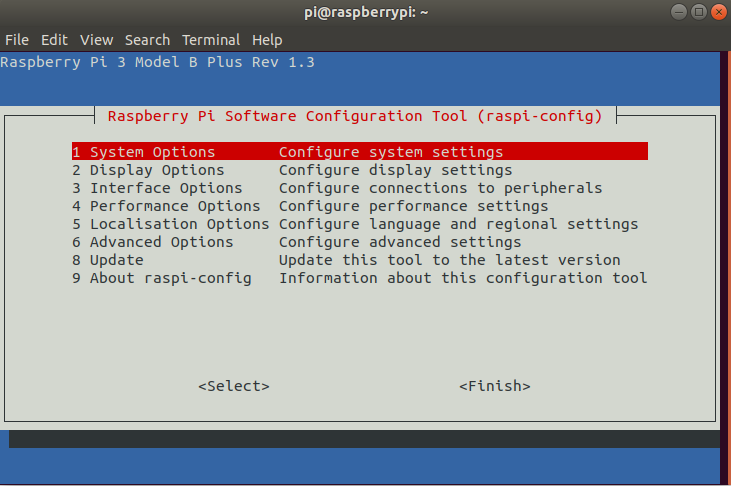Maximize the terminal window
Image resolution: width=731 pixels, height=486 pixels.
tap(699, 12)
